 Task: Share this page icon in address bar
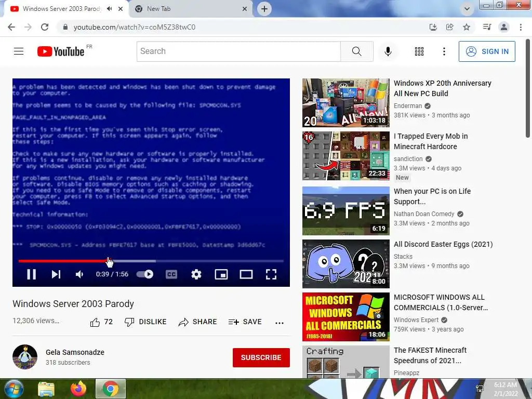coord(449,27)
